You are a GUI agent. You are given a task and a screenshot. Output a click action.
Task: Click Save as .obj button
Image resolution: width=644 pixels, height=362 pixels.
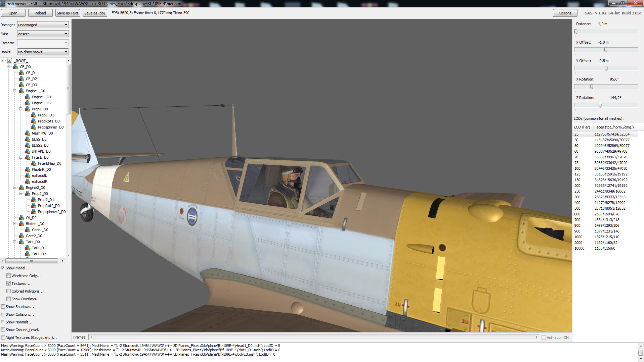[95, 13]
